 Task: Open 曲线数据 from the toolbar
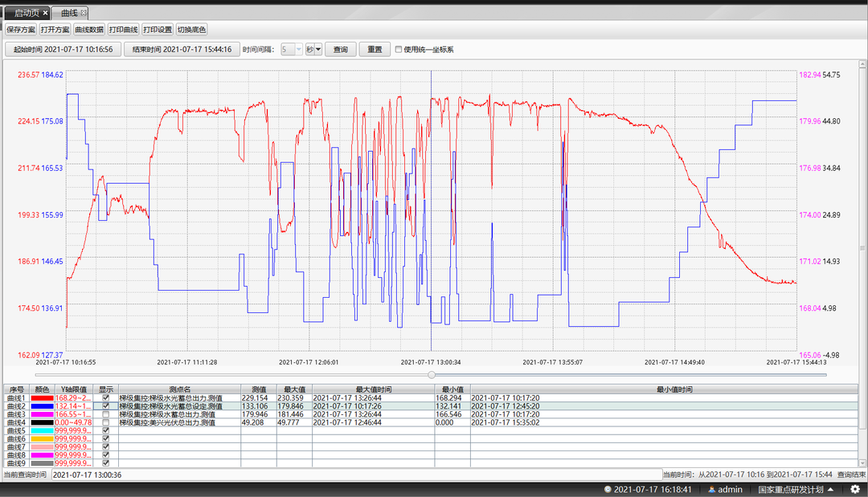tap(89, 29)
